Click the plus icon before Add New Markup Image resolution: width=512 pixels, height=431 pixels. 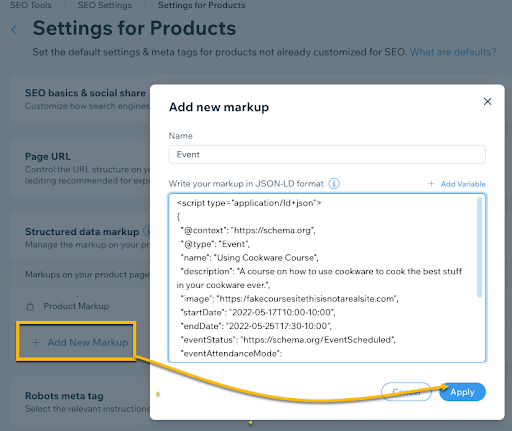[36, 342]
